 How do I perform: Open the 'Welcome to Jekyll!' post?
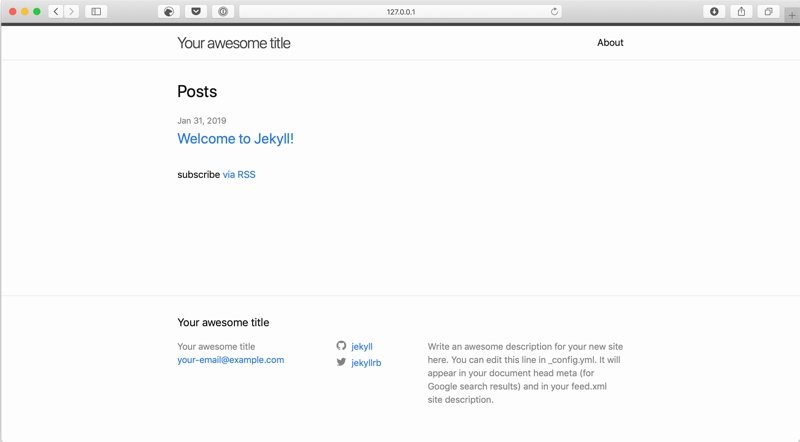[235, 138]
